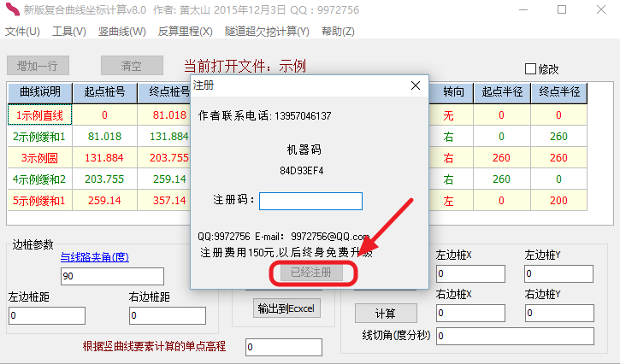Select the 1示例直线 row cell
The height and width of the screenshot is (364, 620).
point(40,115)
